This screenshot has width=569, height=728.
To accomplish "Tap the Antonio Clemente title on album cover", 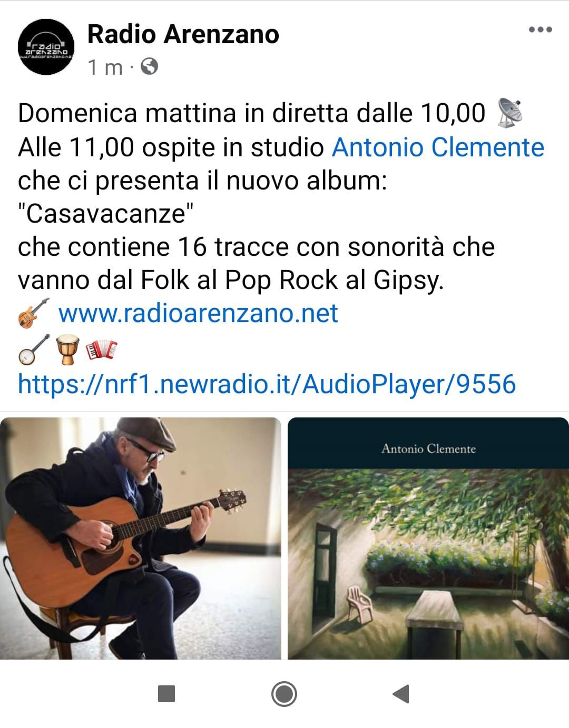I will (x=428, y=449).
